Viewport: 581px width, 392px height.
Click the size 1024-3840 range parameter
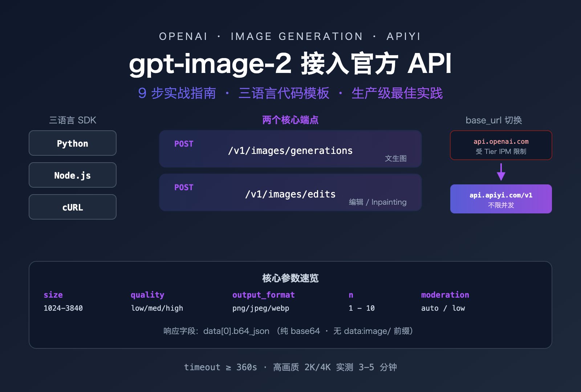tap(63, 308)
